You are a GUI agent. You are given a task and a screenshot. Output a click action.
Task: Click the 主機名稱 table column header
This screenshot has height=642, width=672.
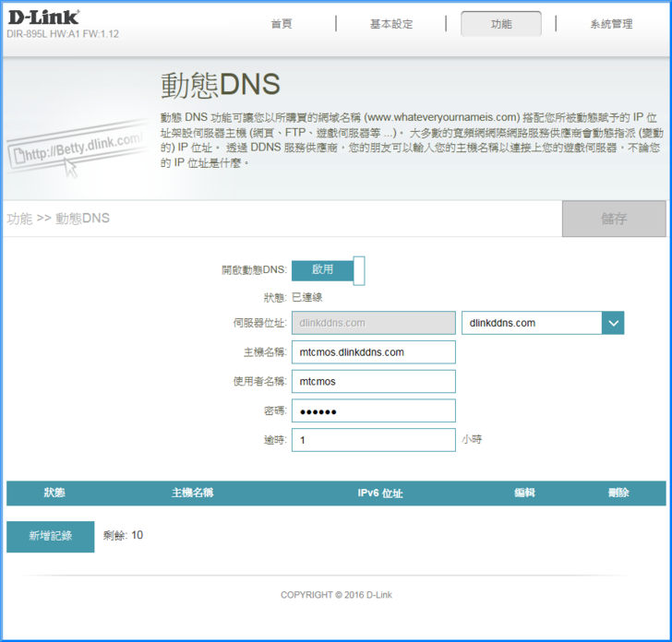[192, 493]
